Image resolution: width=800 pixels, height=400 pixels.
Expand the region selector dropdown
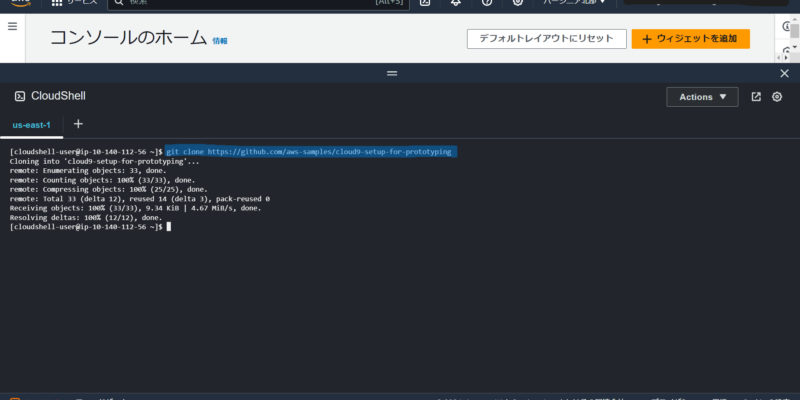[x=574, y=3]
